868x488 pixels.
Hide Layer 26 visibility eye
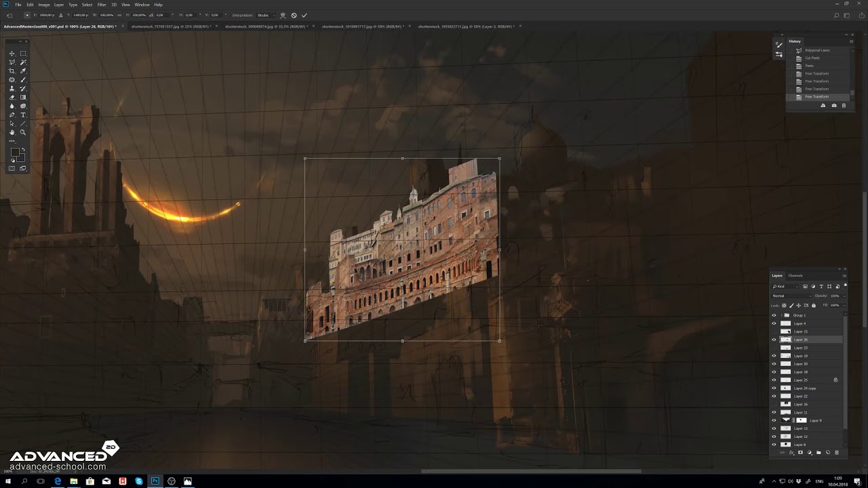pos(774,340)
